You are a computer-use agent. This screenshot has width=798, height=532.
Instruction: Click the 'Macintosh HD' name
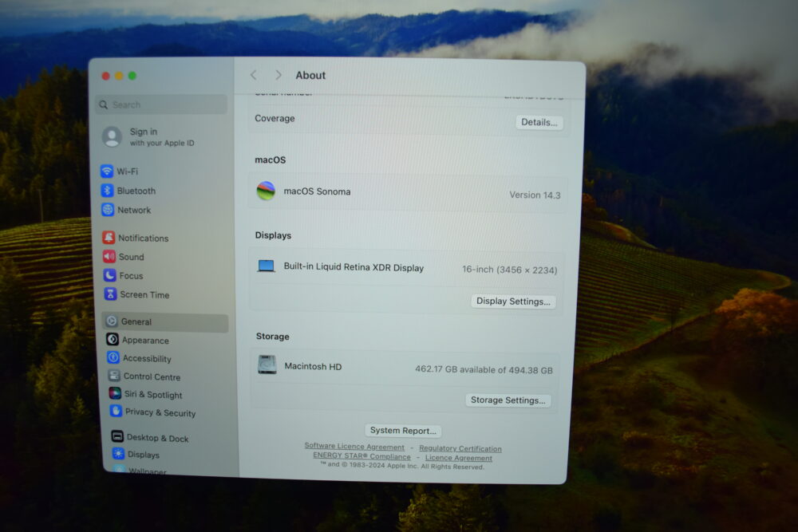[x=313, y=366]
